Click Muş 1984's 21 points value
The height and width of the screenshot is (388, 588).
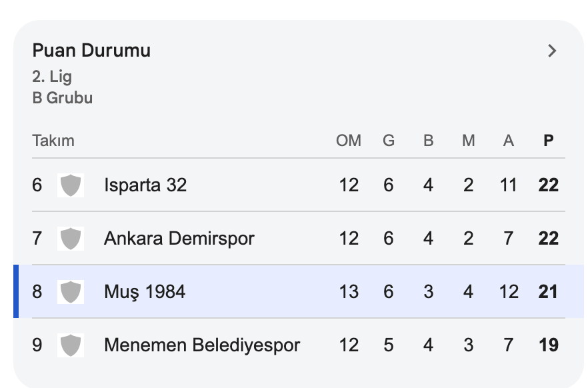(x=548, y=292)
